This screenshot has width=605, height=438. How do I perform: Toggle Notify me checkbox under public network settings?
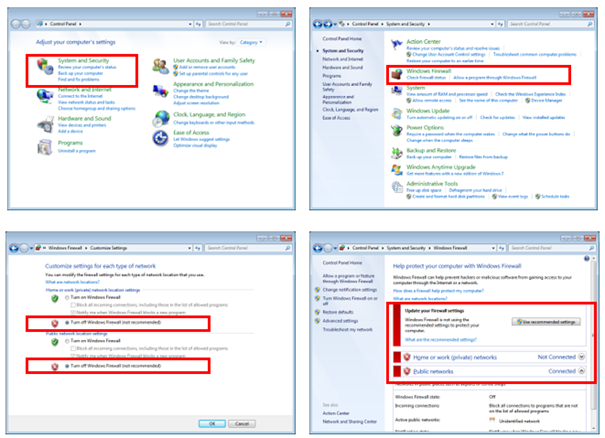(x=73, y=355)
